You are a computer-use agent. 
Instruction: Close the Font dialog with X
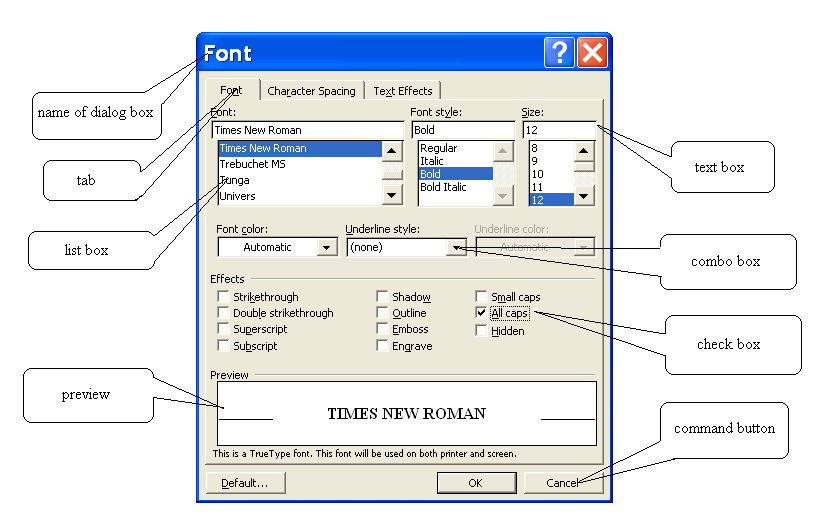(x=592, y=53)
